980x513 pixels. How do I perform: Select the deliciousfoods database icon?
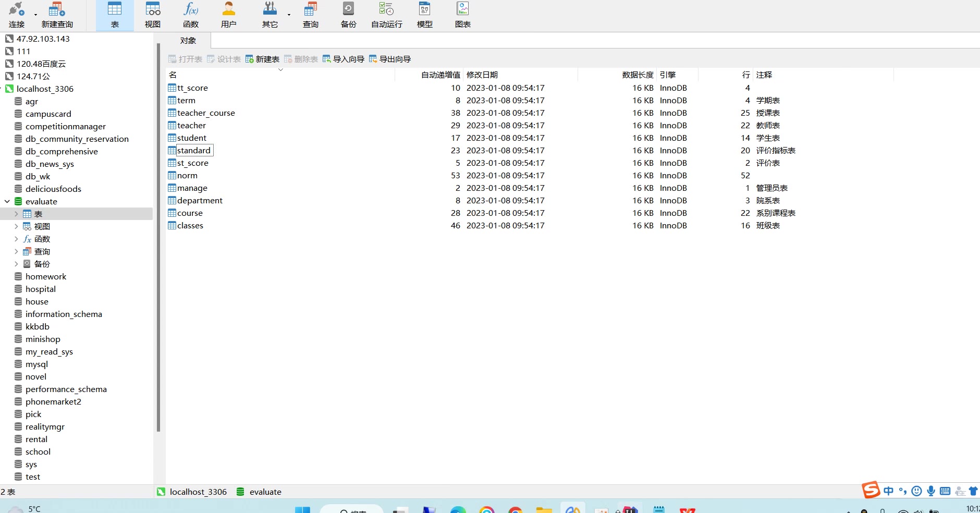18,189
